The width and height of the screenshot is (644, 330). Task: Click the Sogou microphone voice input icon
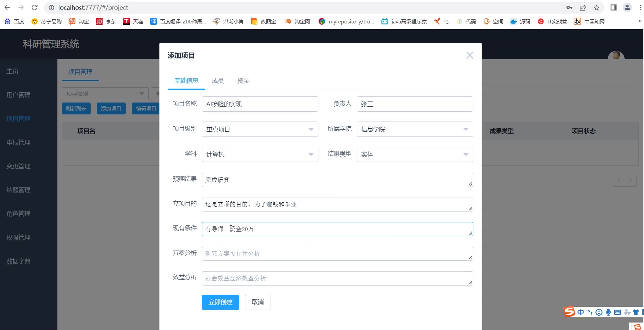(608, 312)
